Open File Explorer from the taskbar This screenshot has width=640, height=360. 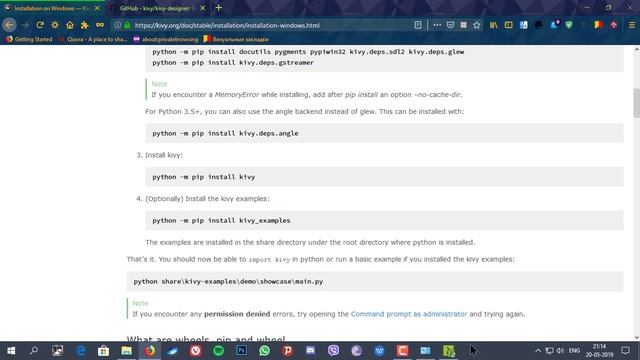click(127, 351)
